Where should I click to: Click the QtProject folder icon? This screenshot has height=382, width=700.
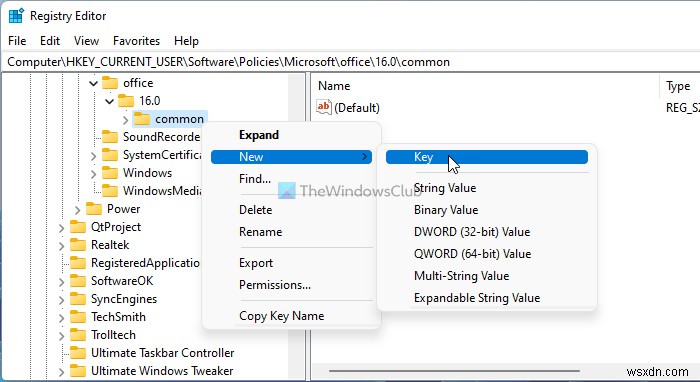click(x=78, y=227)
